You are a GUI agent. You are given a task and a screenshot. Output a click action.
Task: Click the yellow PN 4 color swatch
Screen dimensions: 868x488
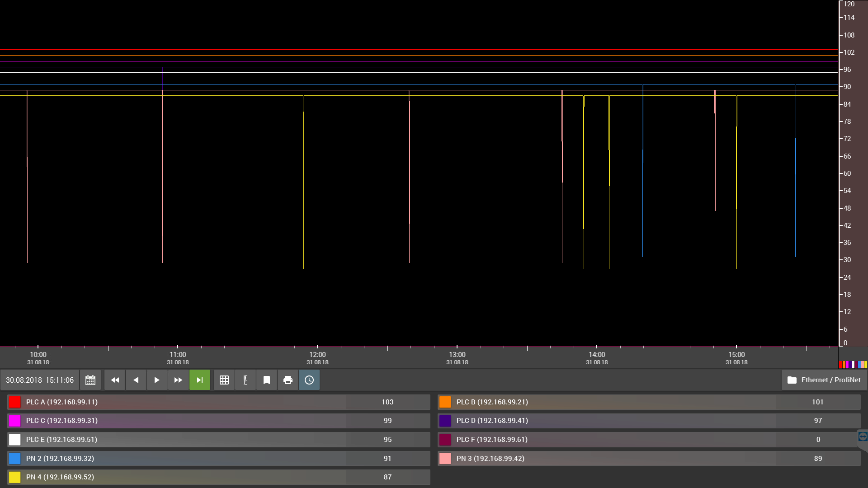coord(15,477)
